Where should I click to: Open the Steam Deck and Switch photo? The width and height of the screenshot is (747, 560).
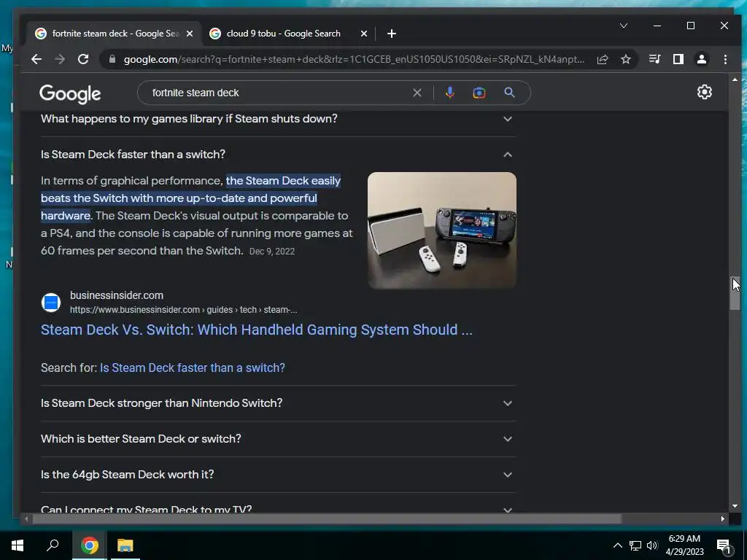tap(441, 230)
